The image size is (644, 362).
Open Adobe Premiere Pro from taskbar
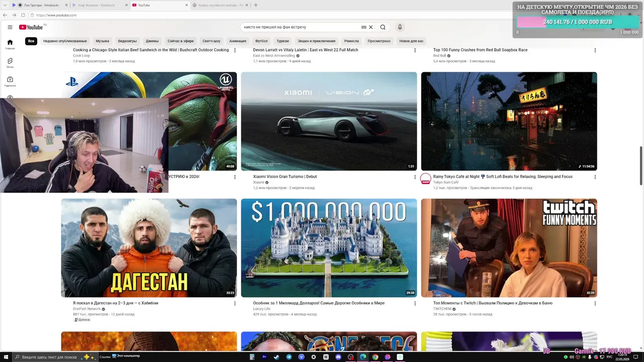point(264,357)
